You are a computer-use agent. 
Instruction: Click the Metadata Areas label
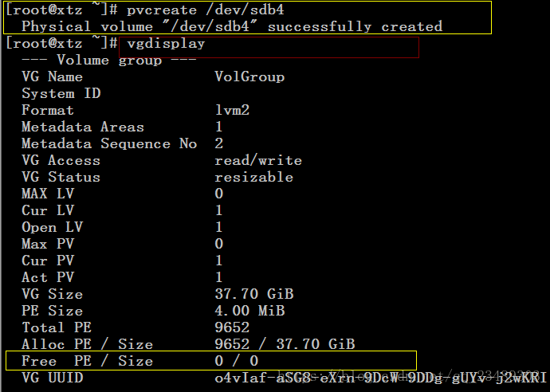(83, 127)
